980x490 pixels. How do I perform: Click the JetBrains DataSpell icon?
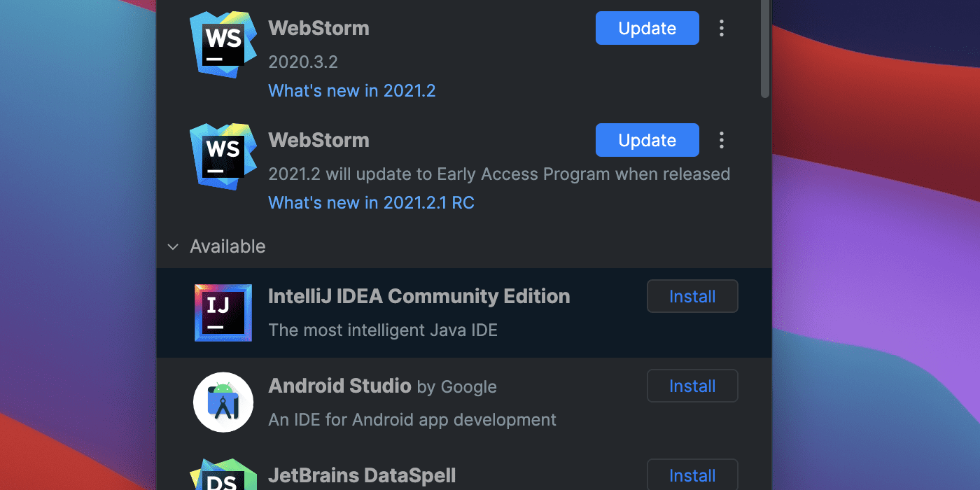click(223, 475)
